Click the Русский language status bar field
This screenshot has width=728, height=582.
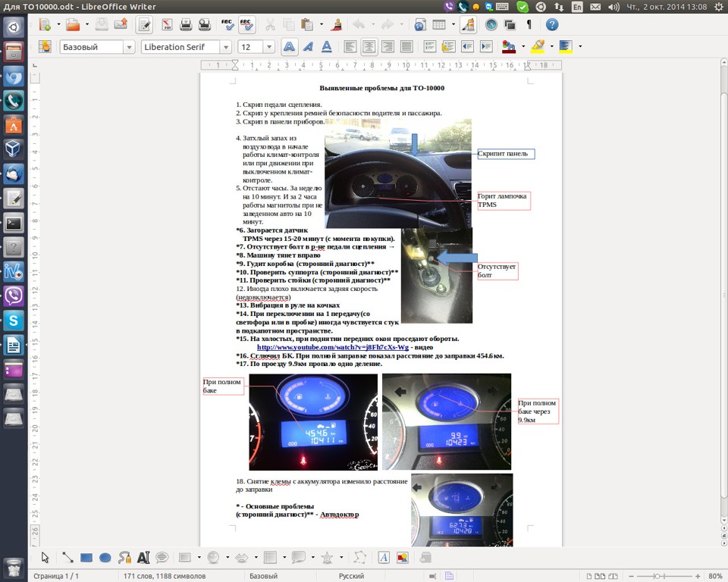click(351, 576)
